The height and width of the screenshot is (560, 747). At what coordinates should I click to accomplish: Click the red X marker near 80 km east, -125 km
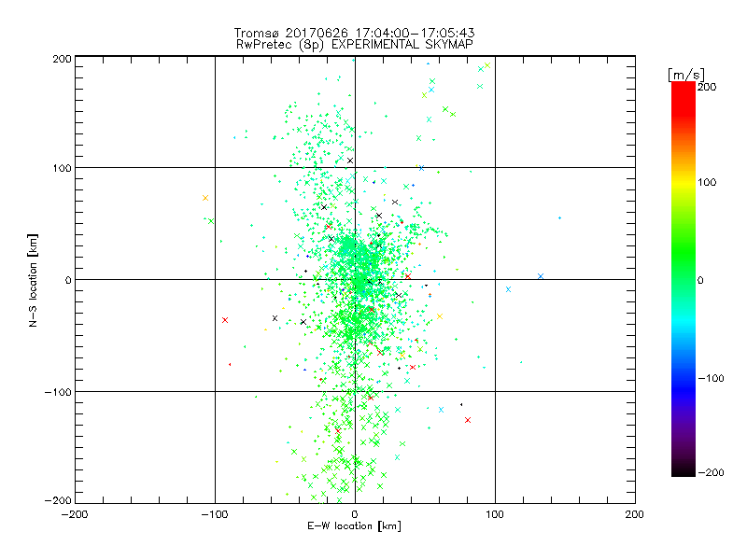point(468,420)
